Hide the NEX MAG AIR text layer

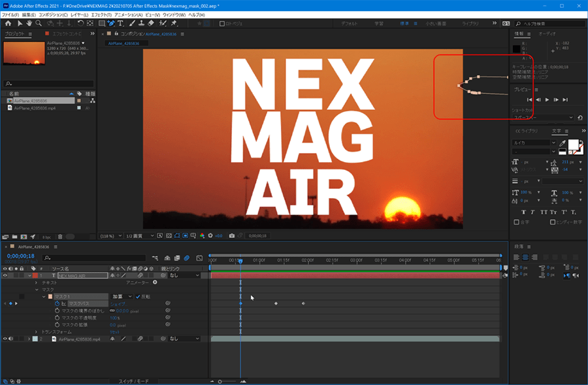click(6, 276)
